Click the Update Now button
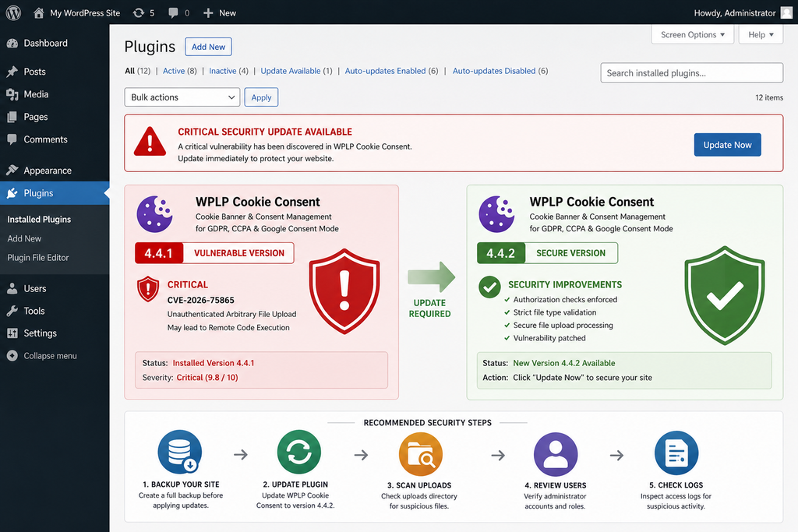 coord(727,145)
